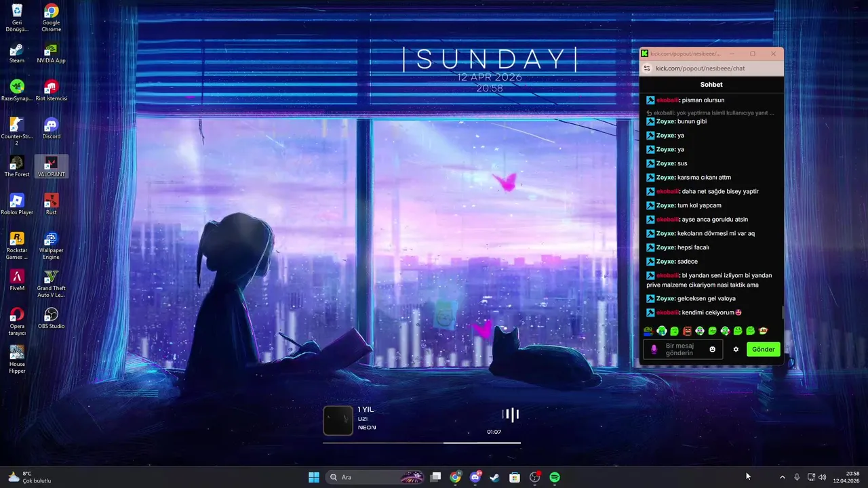This screenshot has width=868, height=488.
Task: Focus the 'Bir mesaj gönderin' message field
Action: pos(682,350)
